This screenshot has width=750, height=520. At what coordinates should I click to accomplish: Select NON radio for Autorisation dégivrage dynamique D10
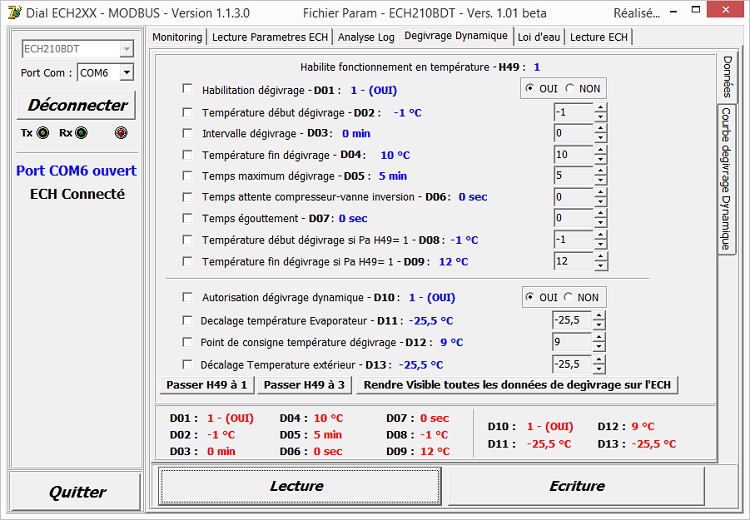(x=570, y=297)
